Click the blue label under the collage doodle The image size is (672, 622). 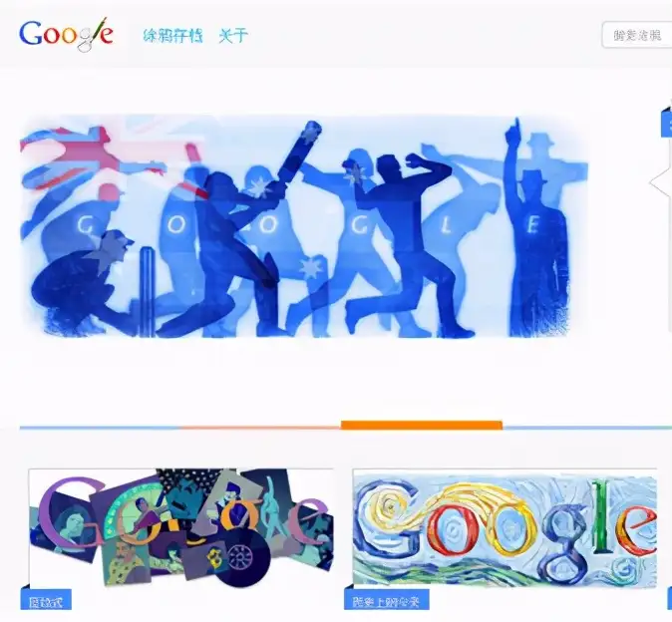click(46, 600)
